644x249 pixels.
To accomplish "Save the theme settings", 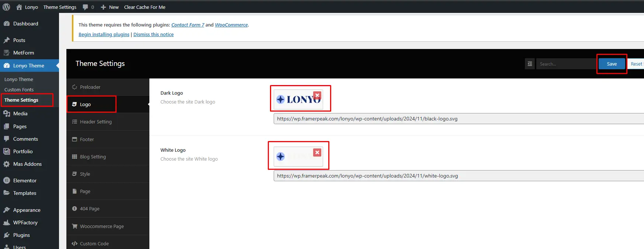I will click(612, 64).
